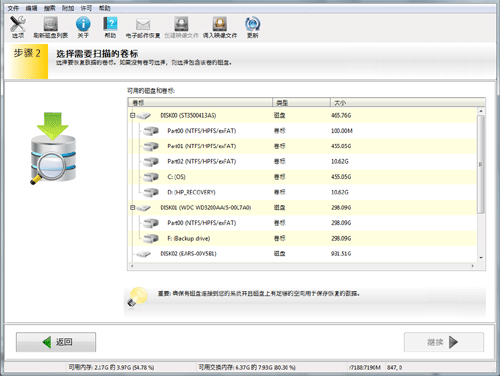Viewport: 500px width, 376px height.
Task: Click the 返回 back button
Action: coord(56,342)
